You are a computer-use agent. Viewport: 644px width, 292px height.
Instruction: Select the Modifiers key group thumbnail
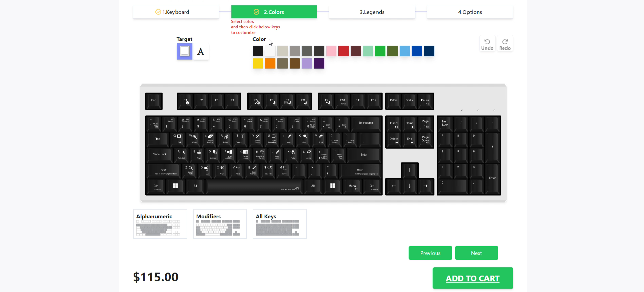pos(220,224)
